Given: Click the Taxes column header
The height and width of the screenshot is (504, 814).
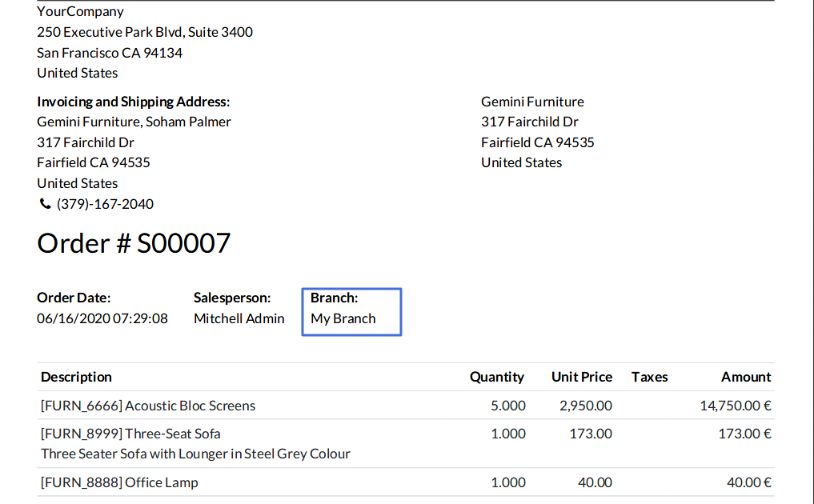Looking at the screenshot, I should click(x=649, y=377).
